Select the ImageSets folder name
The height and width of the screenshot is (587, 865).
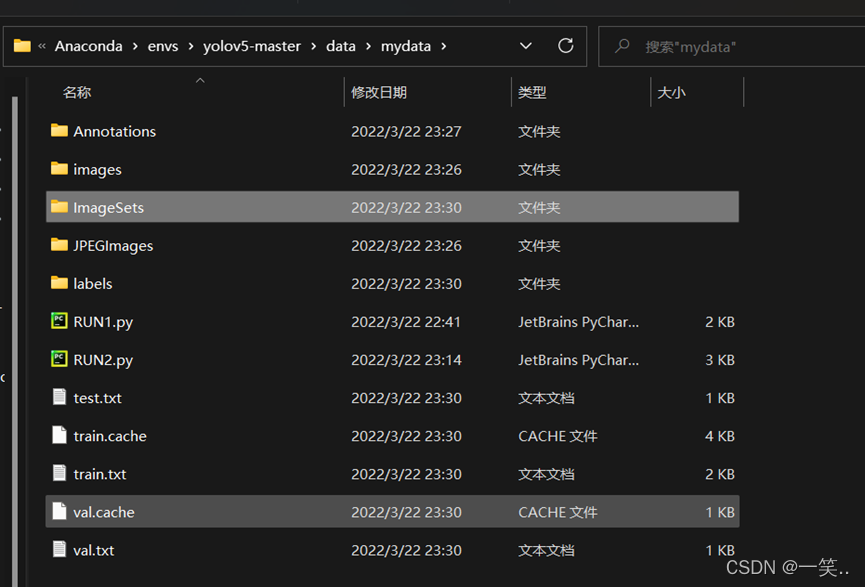coord(109,207)
